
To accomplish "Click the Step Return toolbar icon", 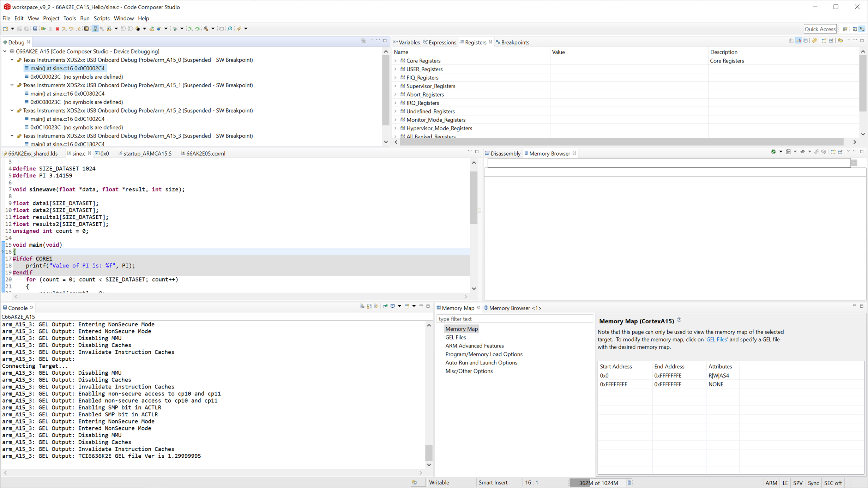I will coord(78,29).
